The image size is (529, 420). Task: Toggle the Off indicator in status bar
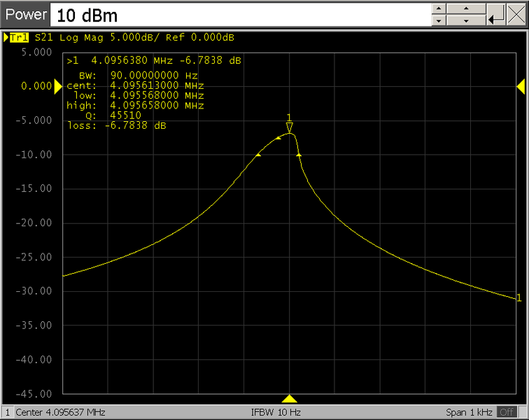point(506,412)
